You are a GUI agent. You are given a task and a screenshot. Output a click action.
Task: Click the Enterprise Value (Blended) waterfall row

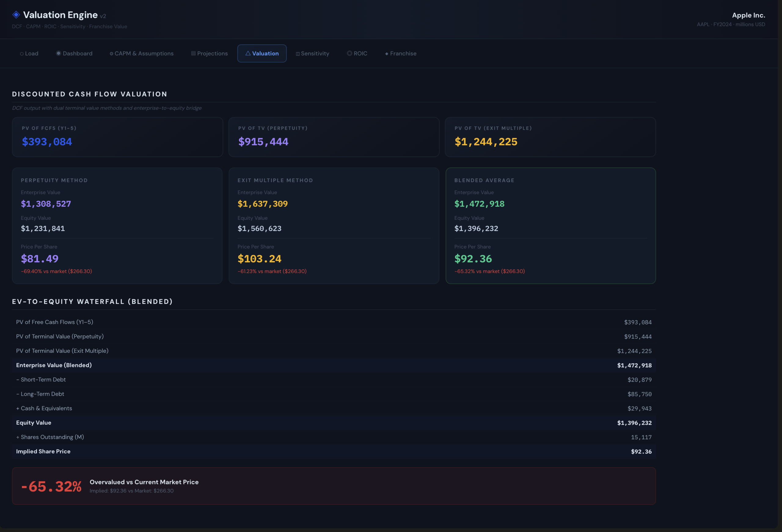334,365
